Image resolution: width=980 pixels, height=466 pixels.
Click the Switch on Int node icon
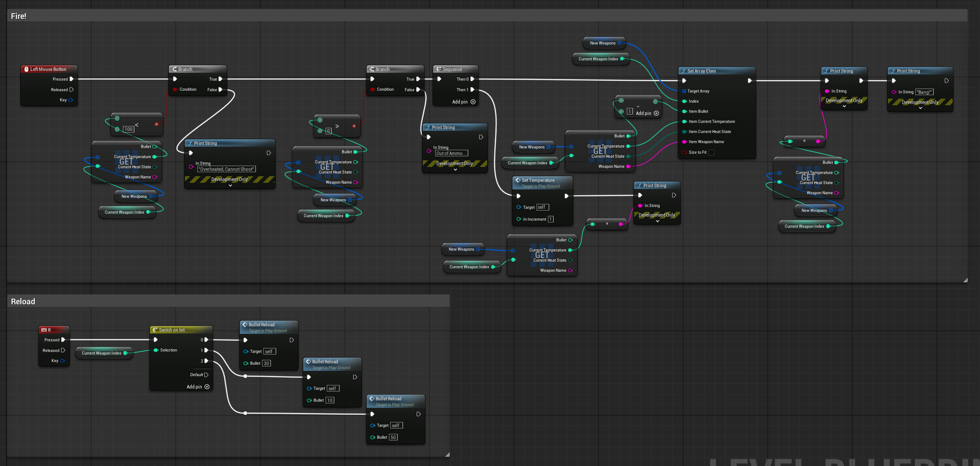pos(155,330)
